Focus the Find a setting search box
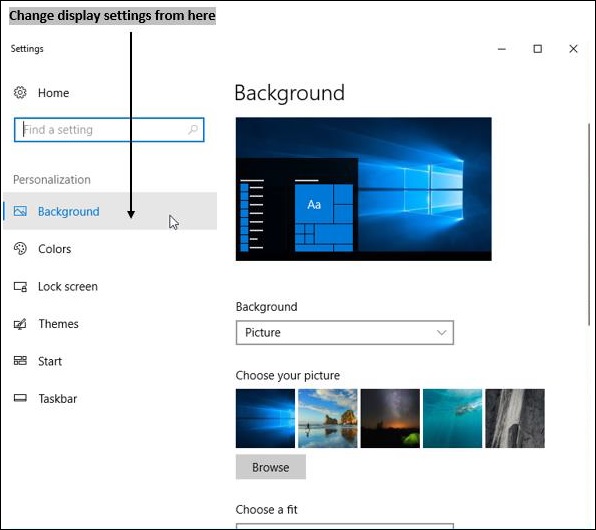Screen dimensions: 596x530 (109, 130)
